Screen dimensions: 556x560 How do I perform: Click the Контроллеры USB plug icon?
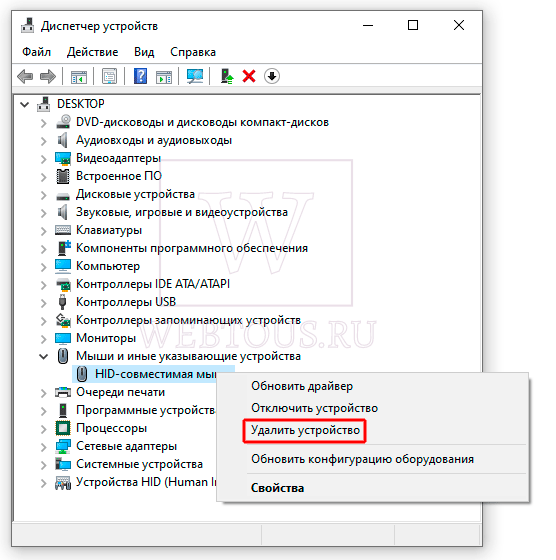pyautogui.click(x=62, y=302)
